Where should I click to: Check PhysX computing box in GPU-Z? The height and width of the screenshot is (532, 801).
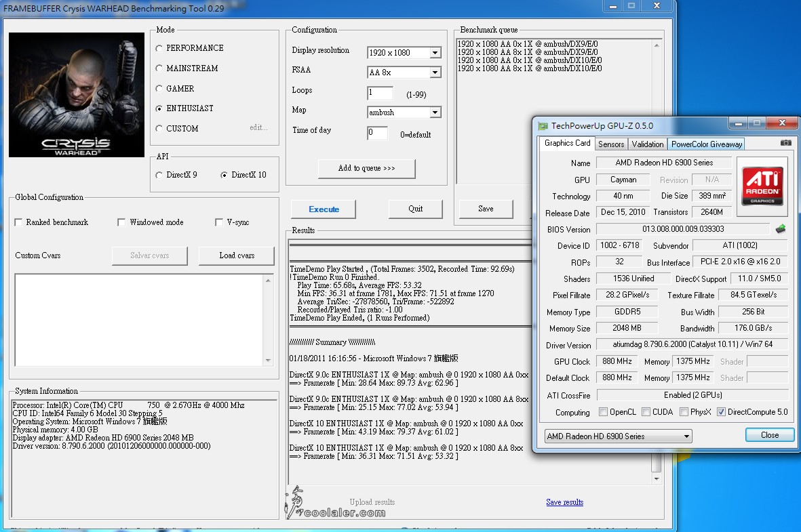pyautogui.click(x=684, y=411)
